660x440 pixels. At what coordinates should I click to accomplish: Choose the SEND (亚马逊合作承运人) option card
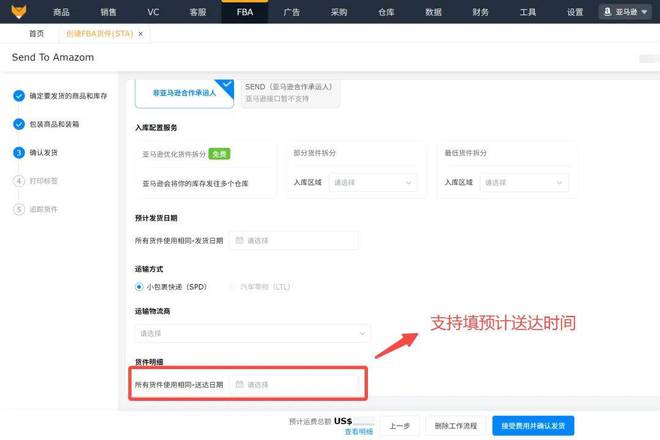[290, 93]
